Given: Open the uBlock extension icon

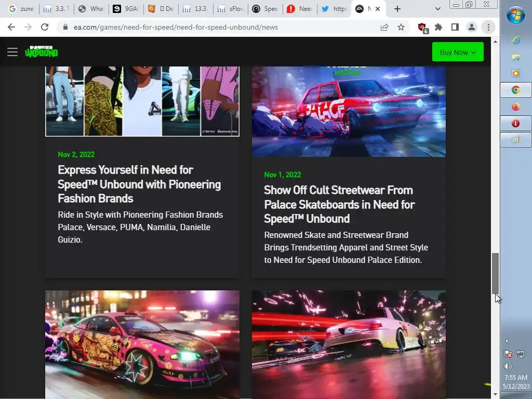Looking at the screenshot, I should [x=423, y=28].
